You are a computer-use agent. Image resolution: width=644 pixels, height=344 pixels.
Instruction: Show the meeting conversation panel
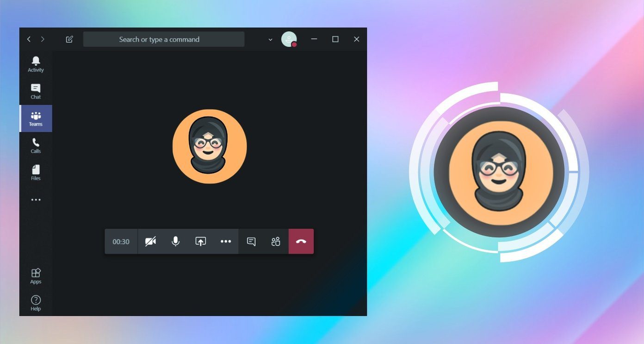point(251,241)
